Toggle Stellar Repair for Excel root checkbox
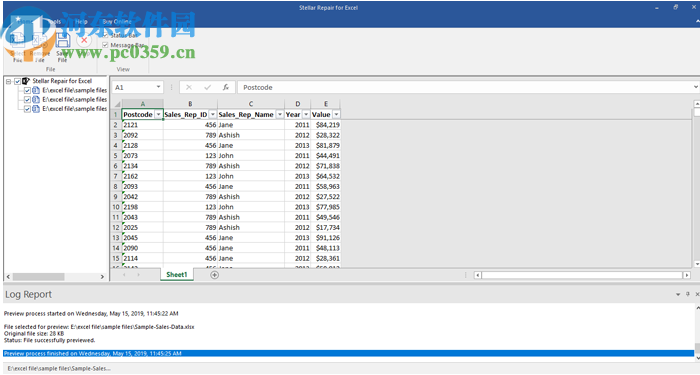This screenshot has width=700, height=375. (17, 81)
